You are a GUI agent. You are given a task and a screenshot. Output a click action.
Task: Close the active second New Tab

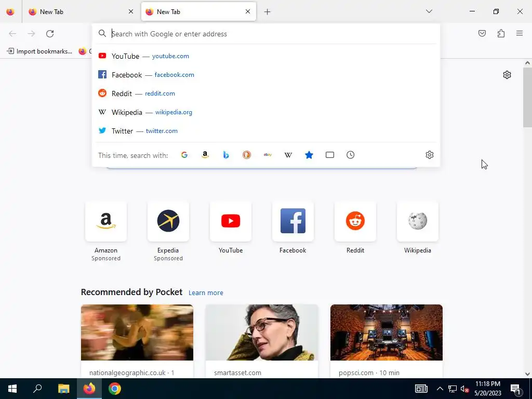(x=248, y=11)
